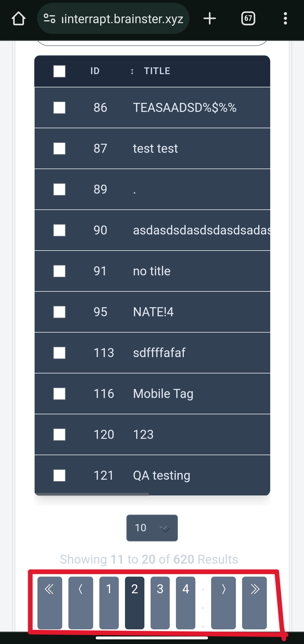
Task: Jump to the first page with double-left arrows
Action: pyautogui.click(x=50, y=603)
